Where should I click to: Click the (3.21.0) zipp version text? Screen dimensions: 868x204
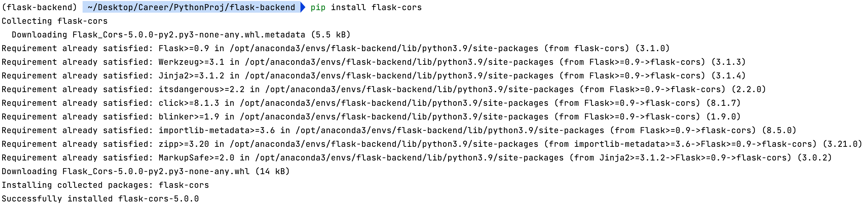842,144
